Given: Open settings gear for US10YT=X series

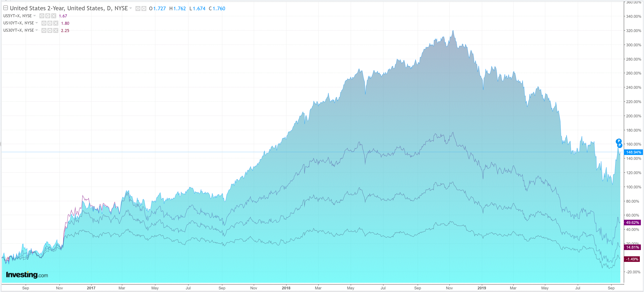Looking at the screenshot, I should 50,23.
